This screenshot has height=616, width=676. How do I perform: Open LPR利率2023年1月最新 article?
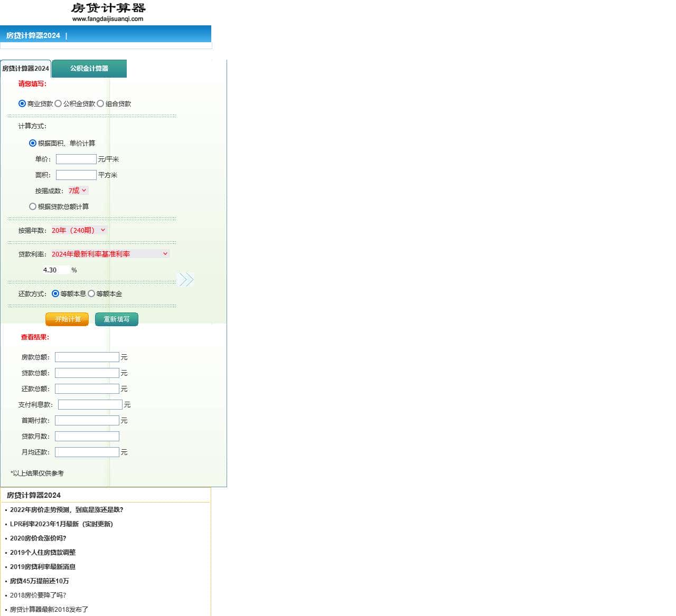61,524
